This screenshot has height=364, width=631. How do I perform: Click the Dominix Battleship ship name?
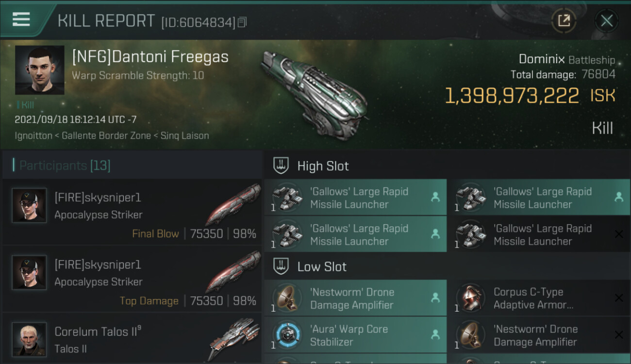[542, 60]
